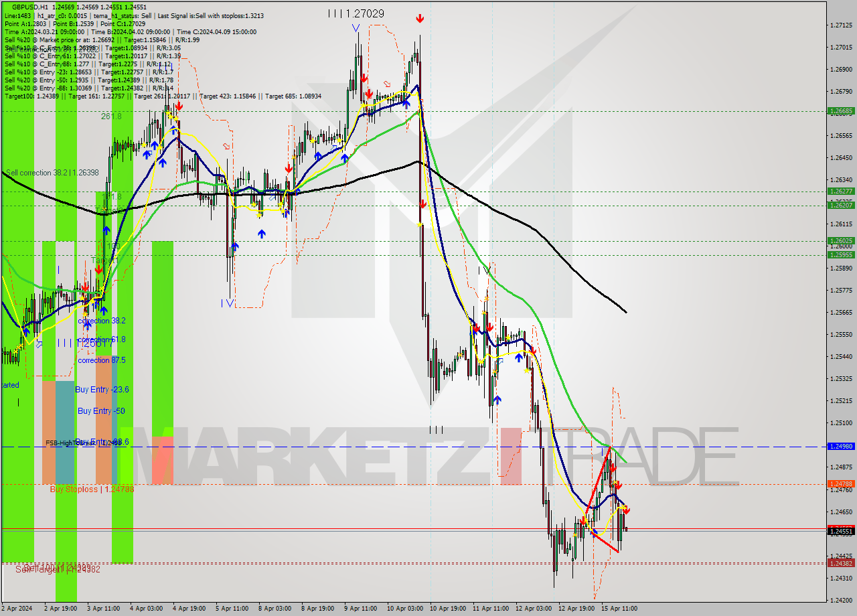Select the '8 Apr 19:00' time label

(x=317, y=609)
